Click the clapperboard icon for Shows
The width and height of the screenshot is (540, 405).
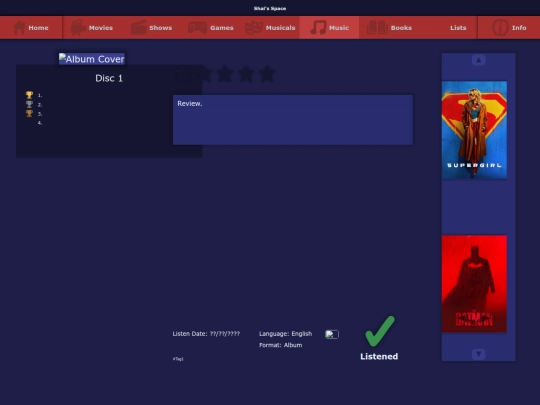click(x=138, y=28)
